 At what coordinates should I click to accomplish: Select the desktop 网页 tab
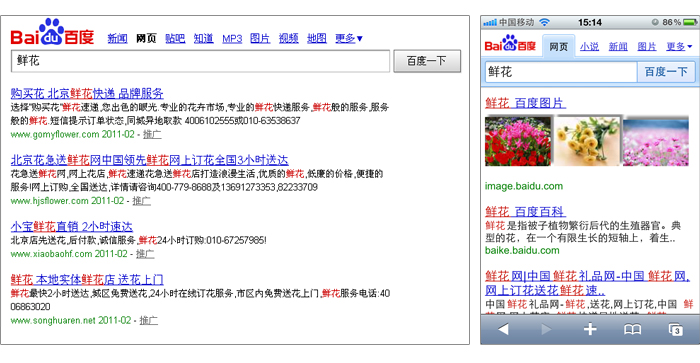[146, 38]
